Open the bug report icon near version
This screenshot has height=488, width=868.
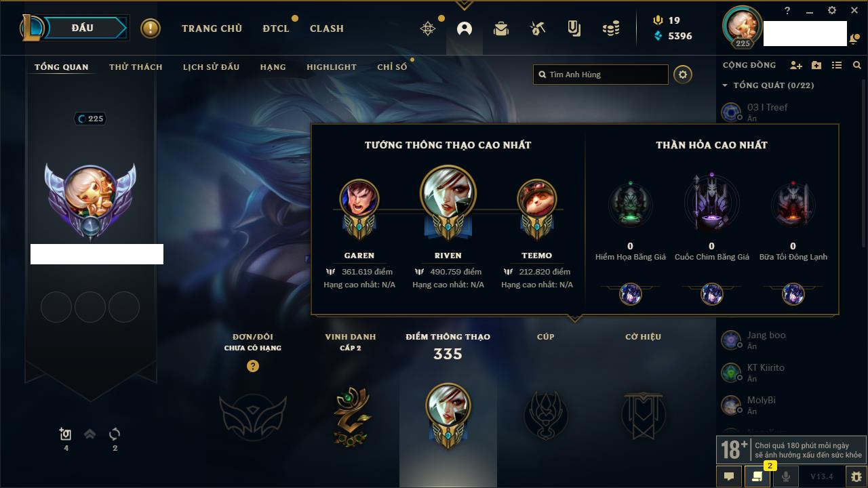(x=856, y=476)
